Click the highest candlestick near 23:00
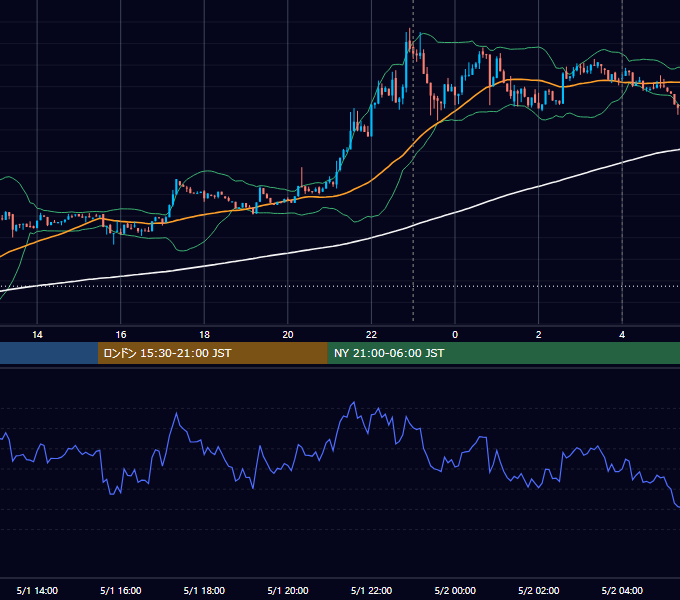The height and width of the screenshot is (600, 680). point(409,48)
